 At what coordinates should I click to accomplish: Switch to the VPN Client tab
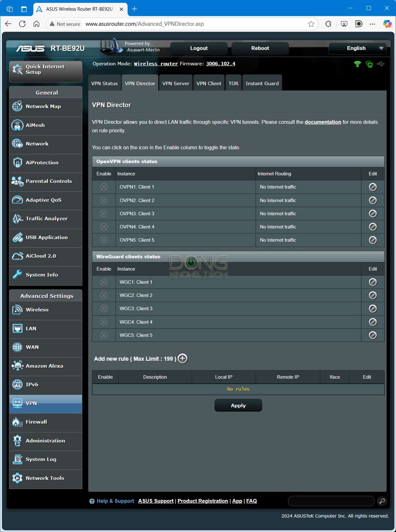tap(209, 83)
